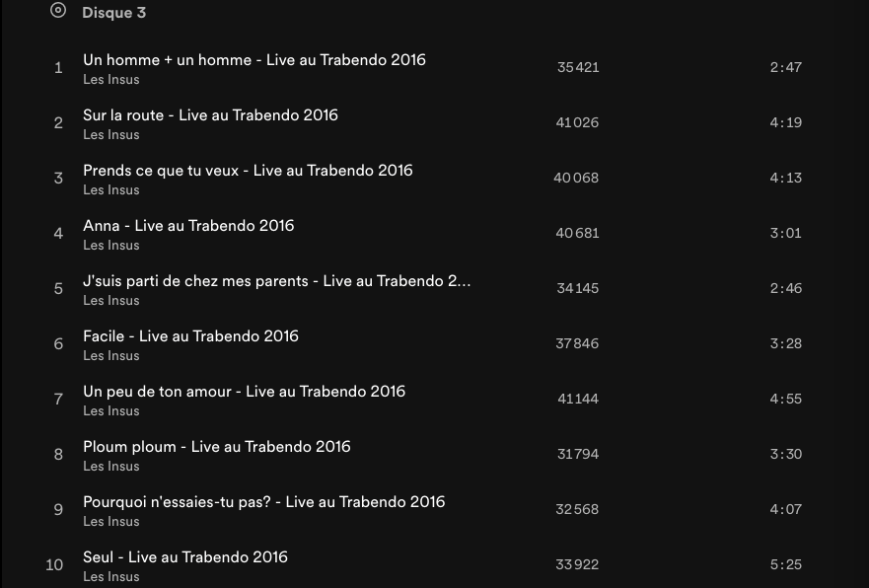
Task: Select track 'Un homme + un homme'
Action: pyautogui.click(x=253, y=60)
